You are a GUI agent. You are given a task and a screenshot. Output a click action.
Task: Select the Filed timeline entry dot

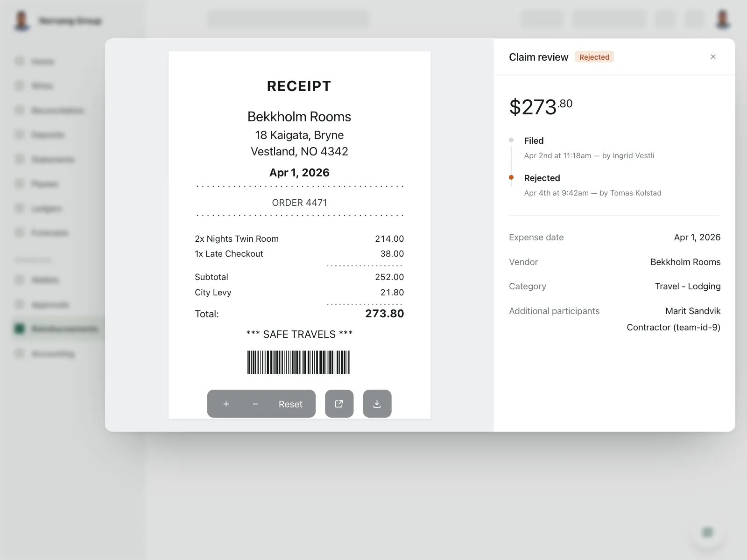pyautogui.click(x=511, y=140)
